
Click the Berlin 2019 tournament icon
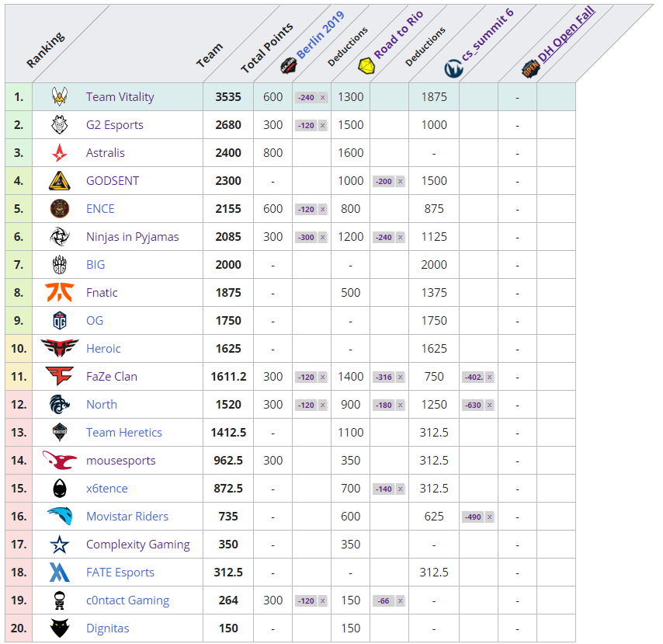(x=288, y=65)
